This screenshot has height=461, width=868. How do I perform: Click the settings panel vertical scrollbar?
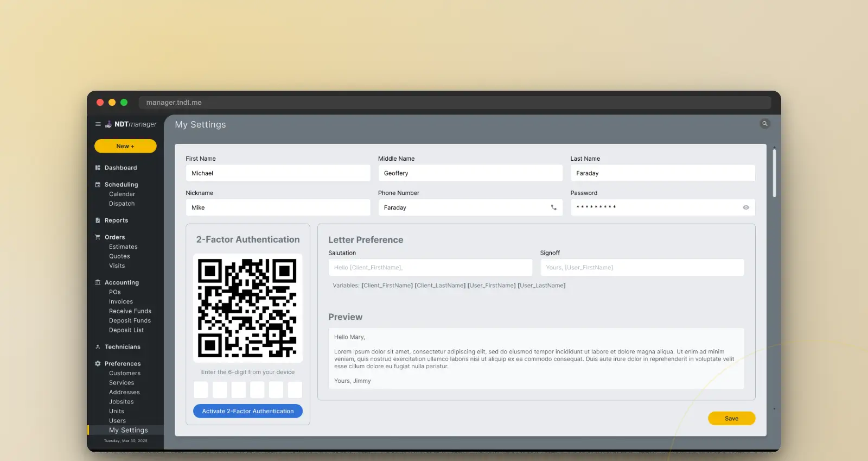774,173
